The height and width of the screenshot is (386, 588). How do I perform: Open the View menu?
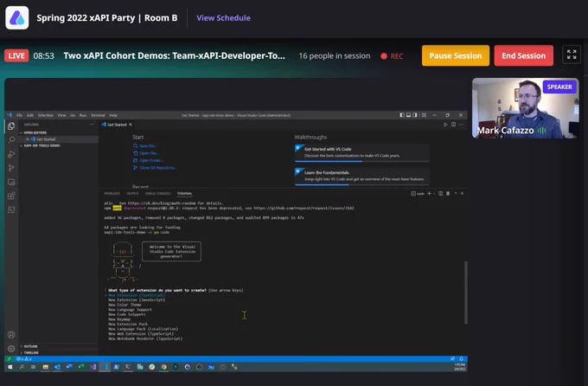point(61,115)
